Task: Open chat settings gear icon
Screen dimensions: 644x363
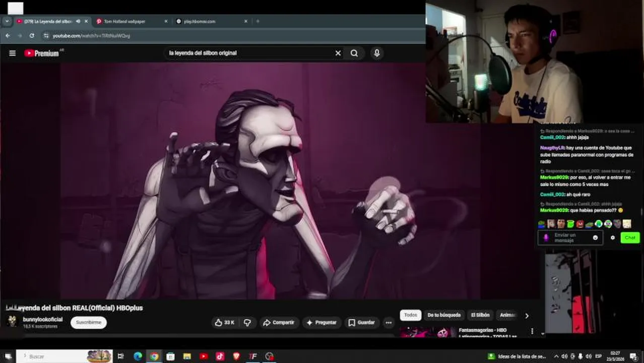Action: click(613, 237)
